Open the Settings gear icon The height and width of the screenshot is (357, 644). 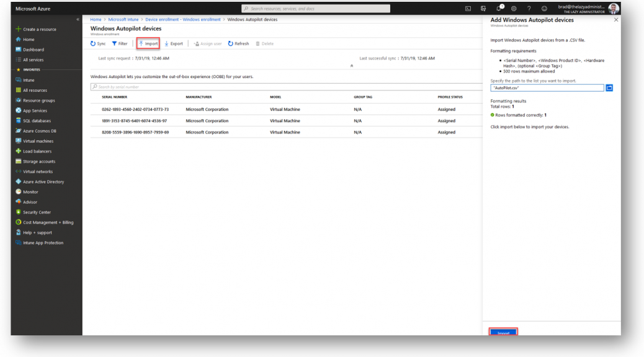pos(514,9)
